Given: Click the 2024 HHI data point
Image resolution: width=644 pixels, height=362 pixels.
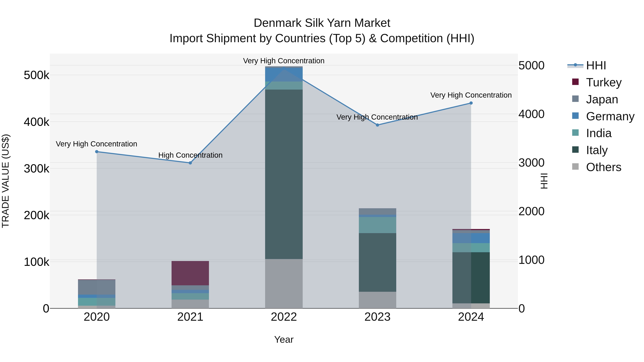Looking at the screenshot, I should (471, 103).
